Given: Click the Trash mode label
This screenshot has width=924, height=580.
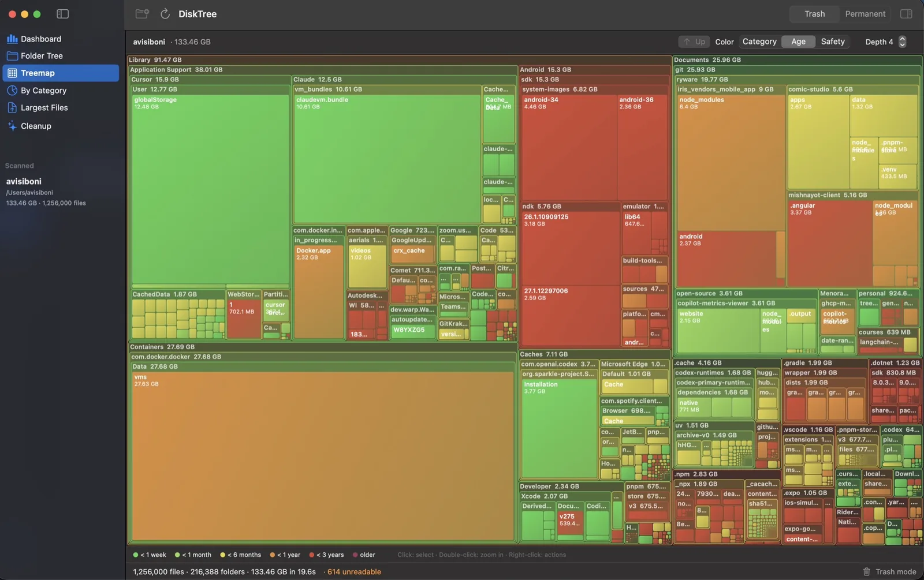Looking at the screenshot, I should click(x=896, y=572).
